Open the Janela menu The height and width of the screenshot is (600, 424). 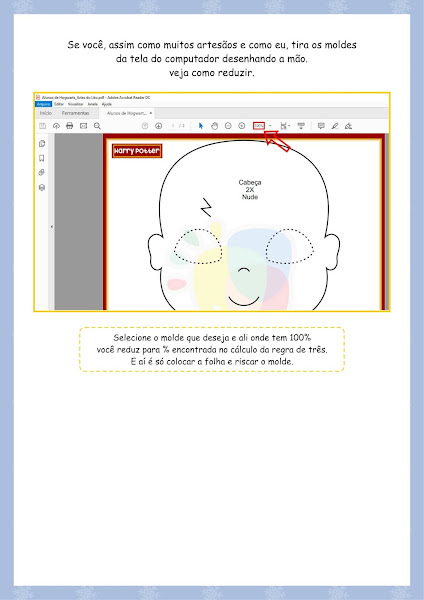click(93, 104)
